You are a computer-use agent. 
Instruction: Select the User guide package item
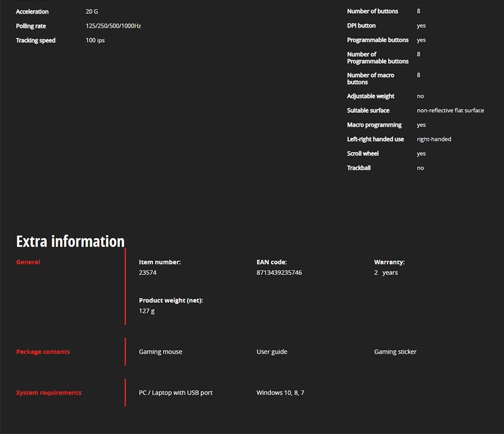272,352
